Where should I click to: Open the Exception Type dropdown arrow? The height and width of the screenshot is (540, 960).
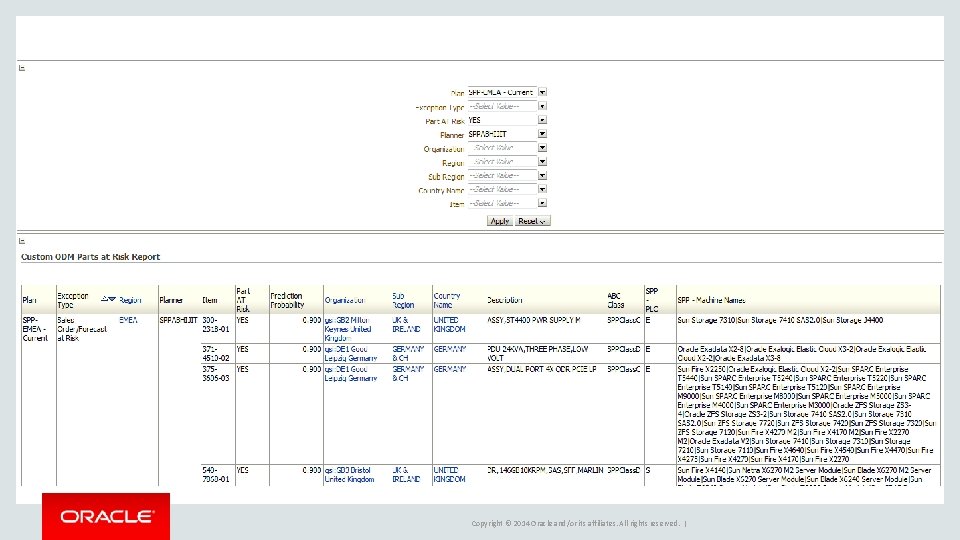pyautogui.click(x=542, y=106)
